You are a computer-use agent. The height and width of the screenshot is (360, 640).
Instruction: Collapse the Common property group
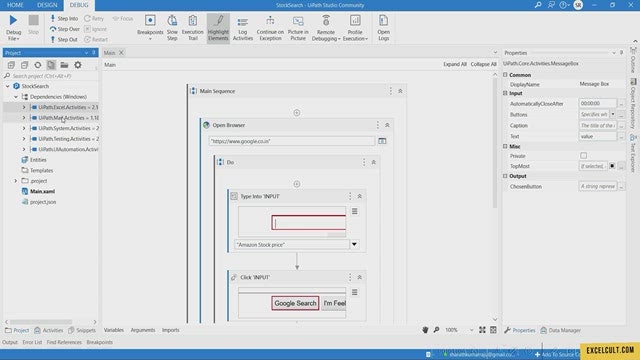[505, 75]
